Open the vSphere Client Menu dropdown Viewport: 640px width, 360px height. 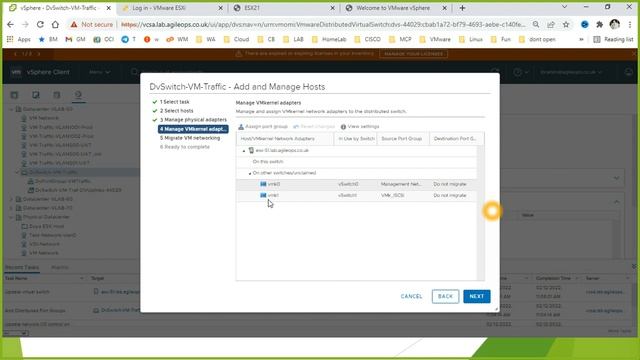point(100,72)
